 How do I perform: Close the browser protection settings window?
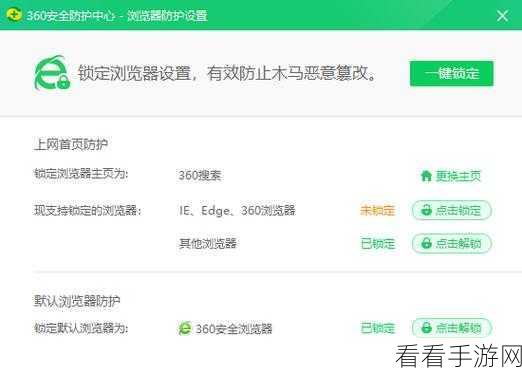(502, 16)
